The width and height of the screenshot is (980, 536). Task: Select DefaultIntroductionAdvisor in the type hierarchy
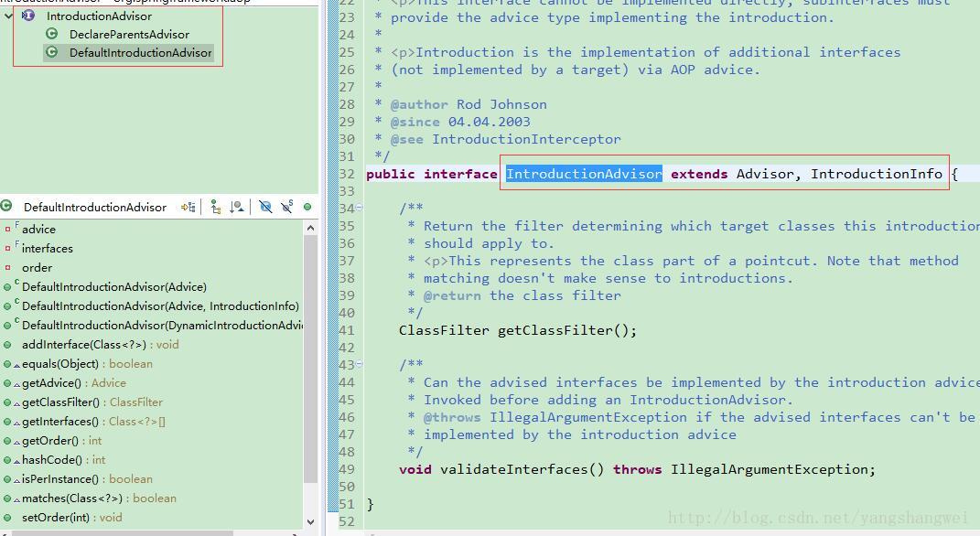pyautogui.click(x=140, y=53)
